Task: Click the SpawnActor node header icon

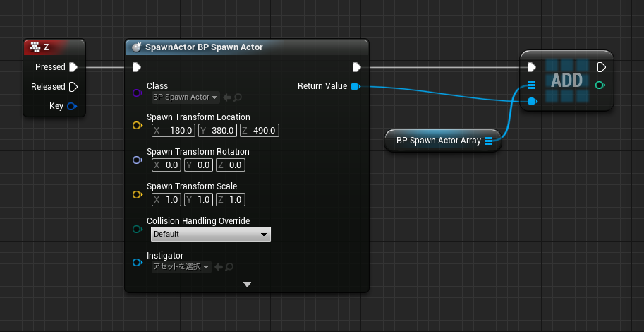Action: pos(137,47)
